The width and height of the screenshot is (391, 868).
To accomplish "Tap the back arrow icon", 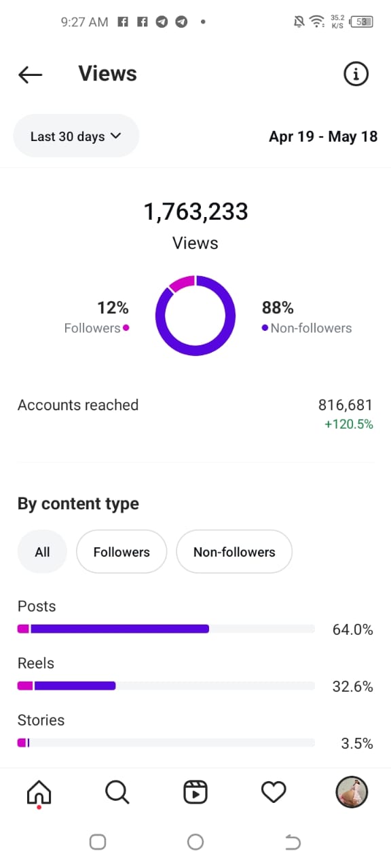I will pyautogui.click(x=31, y=75).
